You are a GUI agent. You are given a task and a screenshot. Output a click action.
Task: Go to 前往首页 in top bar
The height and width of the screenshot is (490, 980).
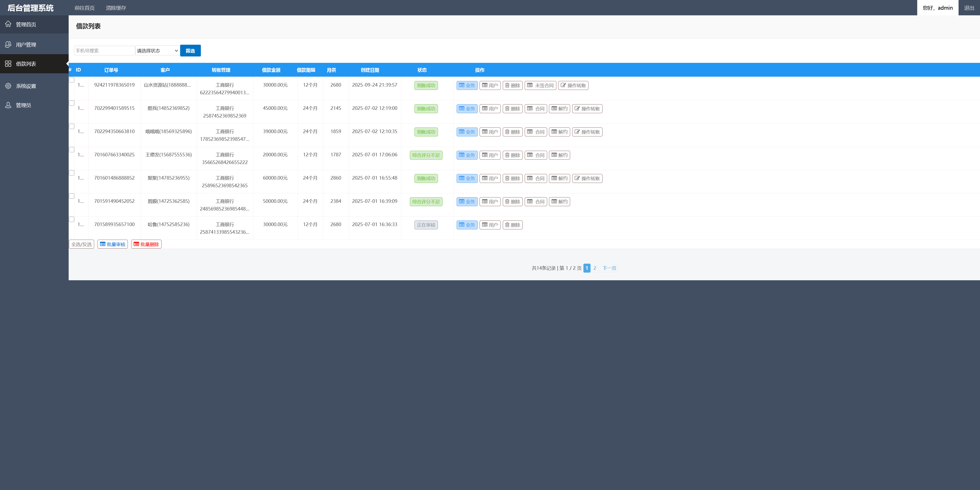tap(84, 8)
